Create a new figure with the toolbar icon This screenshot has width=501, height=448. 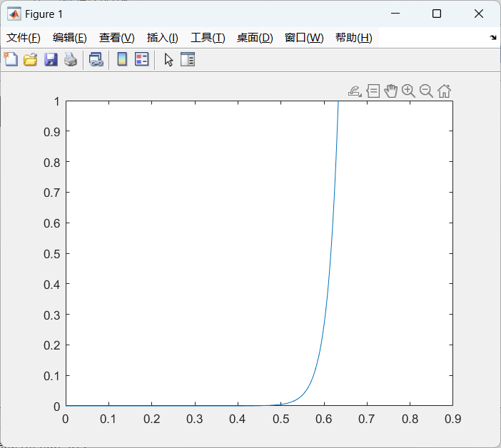point(11,59)
